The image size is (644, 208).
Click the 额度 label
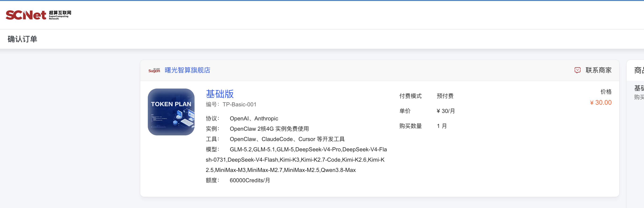[x=213, y=180]
